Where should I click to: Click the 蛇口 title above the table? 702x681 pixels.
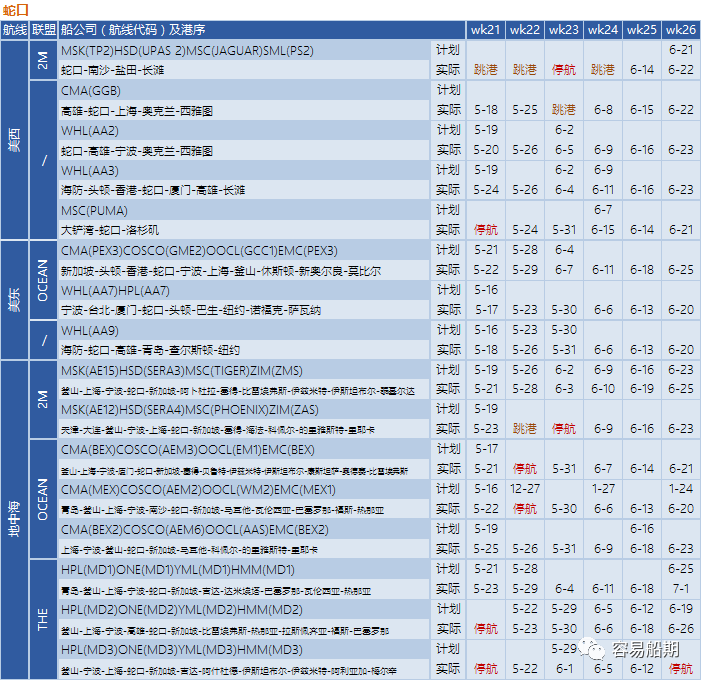pos(15,9)
